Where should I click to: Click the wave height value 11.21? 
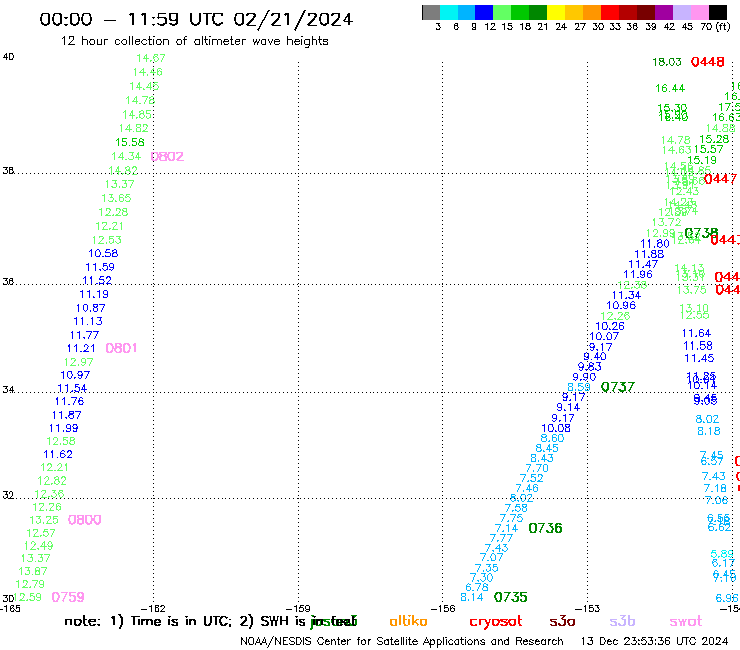point(81,348)
